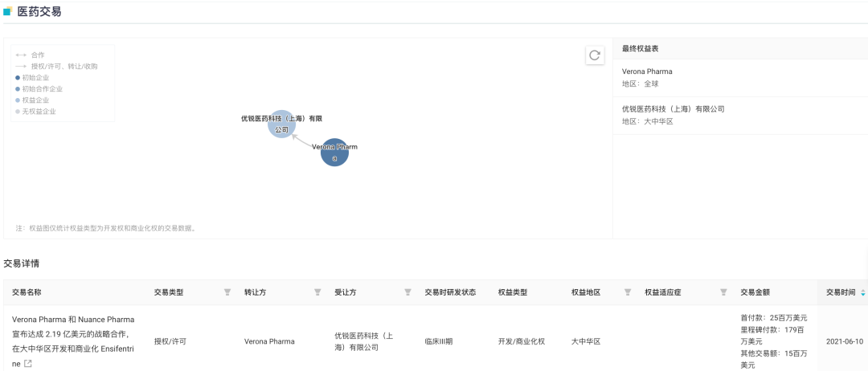Click 其他交易额：15百万美元 amount
This screenshot has height=371, width=868.
click(x=774, y=359)
